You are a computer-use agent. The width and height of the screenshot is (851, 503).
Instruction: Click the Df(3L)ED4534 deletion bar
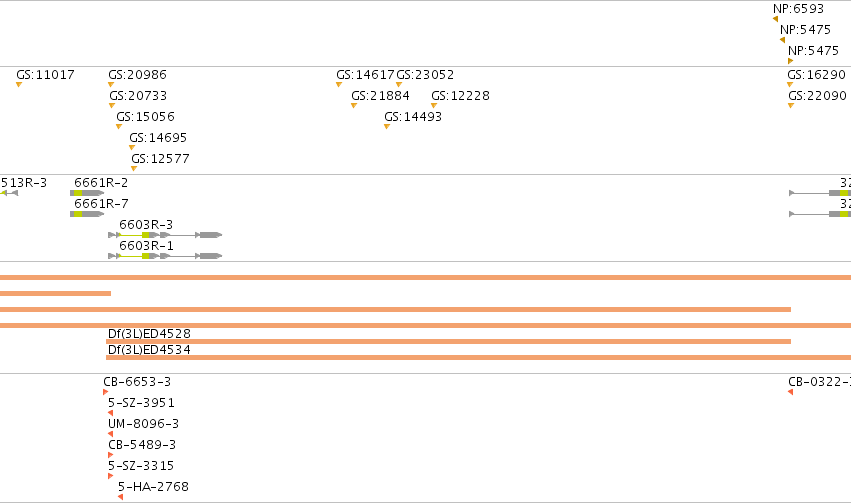pos(478,358)
